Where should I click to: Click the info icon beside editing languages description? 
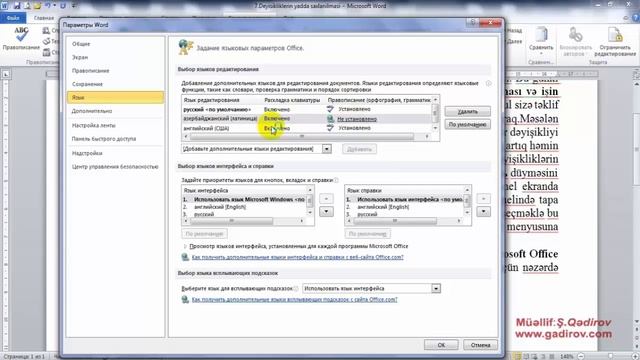489,83
